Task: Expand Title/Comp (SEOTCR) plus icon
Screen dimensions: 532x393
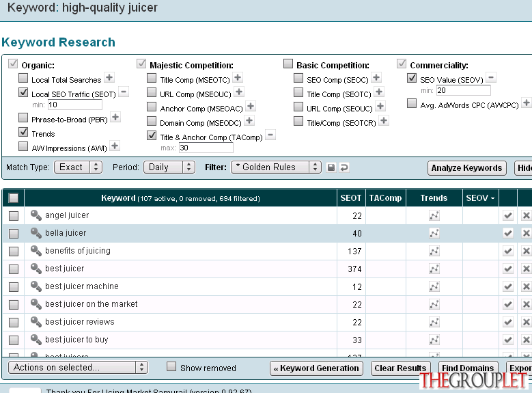Action: click(x=384, y=120)
